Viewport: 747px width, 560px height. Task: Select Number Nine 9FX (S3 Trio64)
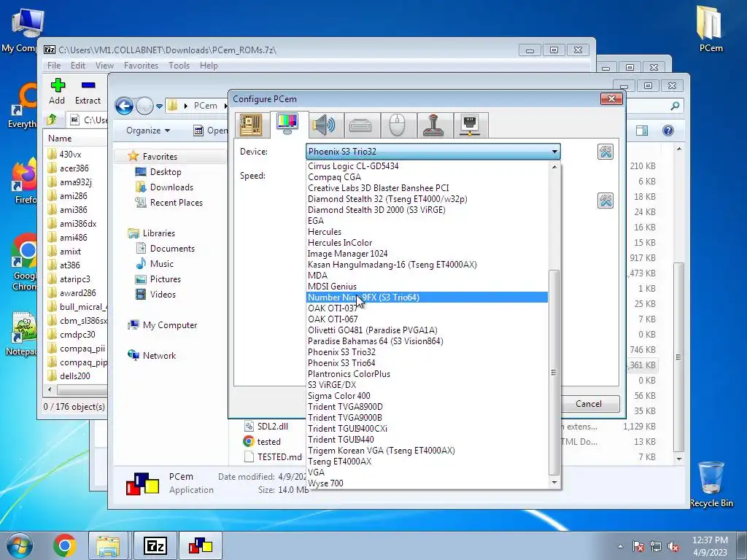[427, 297]
